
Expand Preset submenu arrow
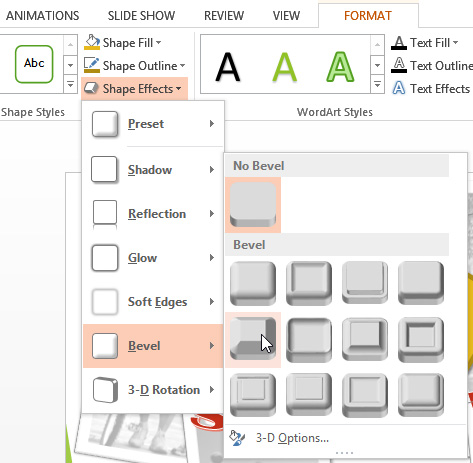pos(212,124)
